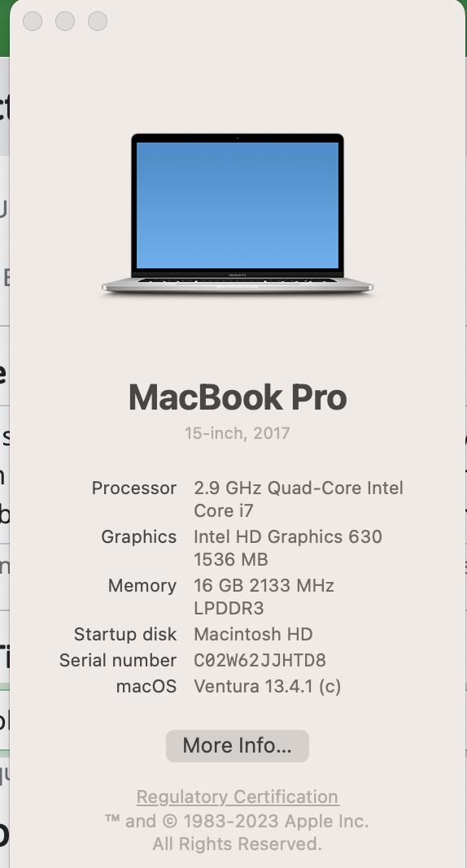Viewport: 467px width, 868px height.
Task: Close the About This Mac window
Action: [x=33, y=21]
